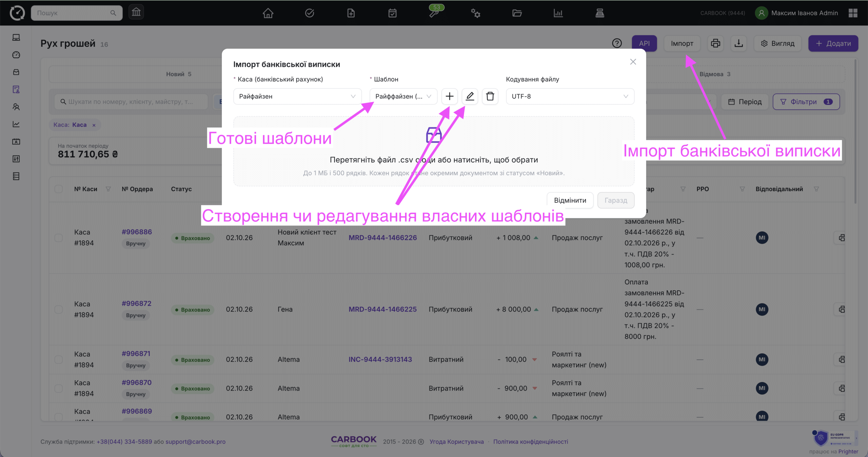This screenshot has width=868, height=457.
Task: Expand the Кодування файлу UTF-8 dropdown
Action: coord(570,96)
